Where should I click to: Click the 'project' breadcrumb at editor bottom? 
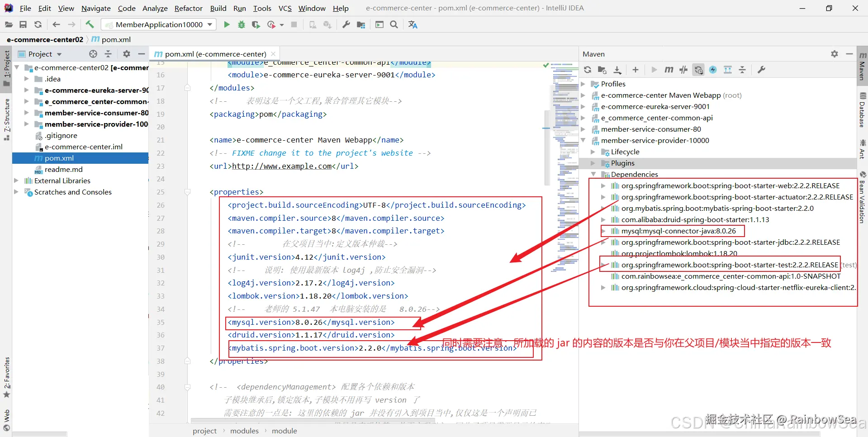tap(204, 431)
